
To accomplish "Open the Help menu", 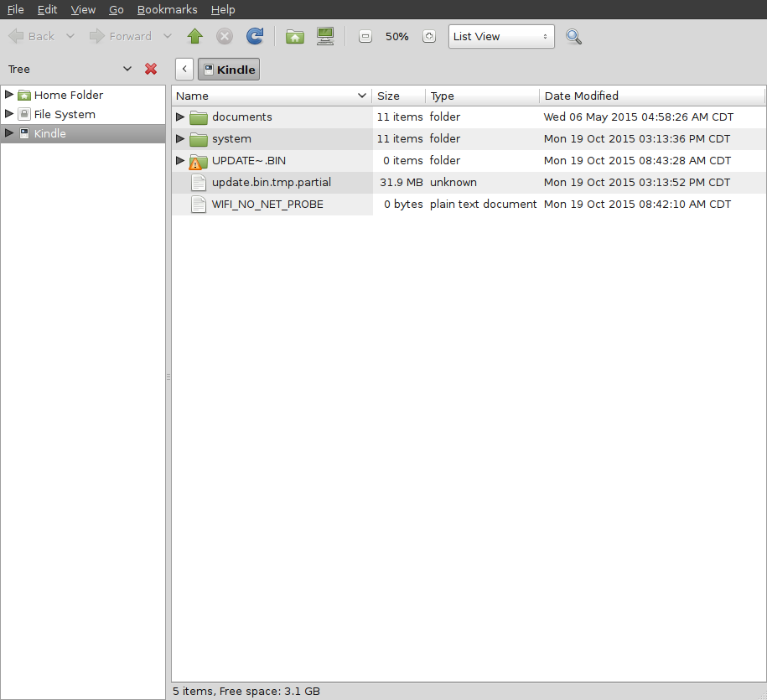I will [223, 10].
